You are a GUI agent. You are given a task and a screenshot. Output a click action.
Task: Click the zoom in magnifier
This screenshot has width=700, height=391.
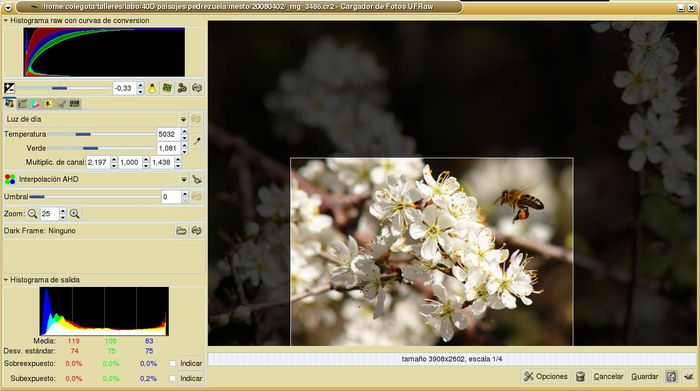pyautogui.click(x=75, y=214)
